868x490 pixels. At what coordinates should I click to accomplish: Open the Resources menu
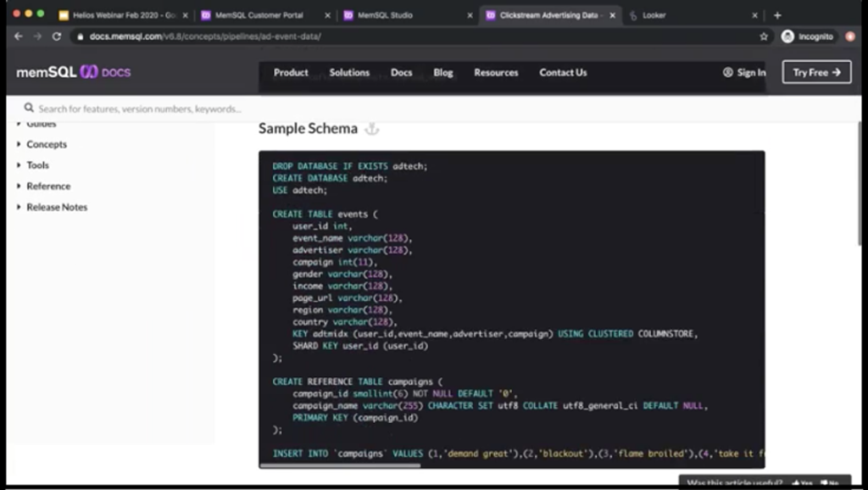(496, 73)
